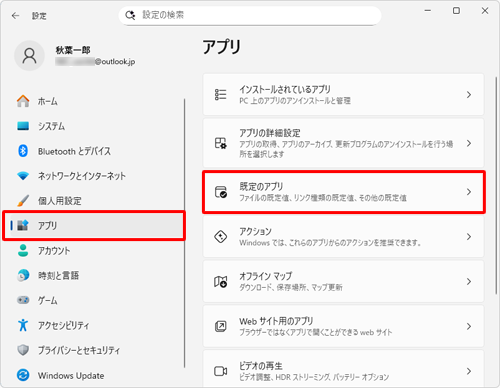The height and width of the screenshot is (388, 500).
Task: Click the アカウント person icon
Action: coord(23,250)
